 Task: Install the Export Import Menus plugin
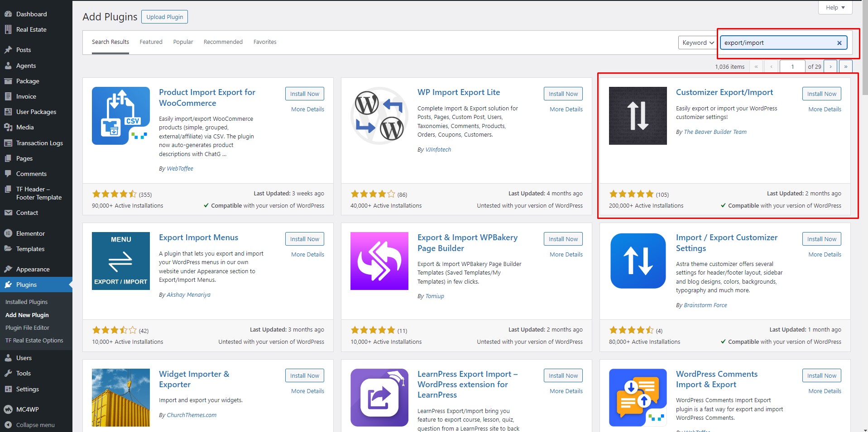(305, 239)
